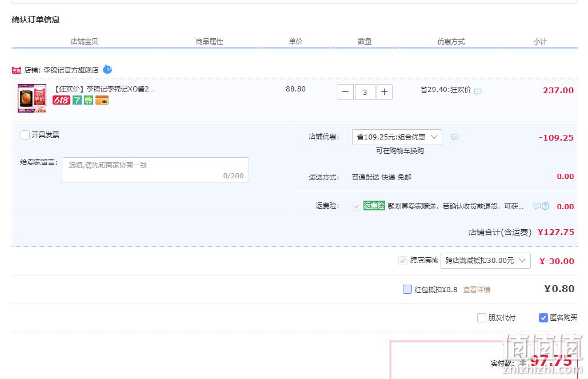Screen dimensions: 588x379
Task: Enable the 开具发票 checkbox
Action: pyautogui.click(x=25, y=135)
